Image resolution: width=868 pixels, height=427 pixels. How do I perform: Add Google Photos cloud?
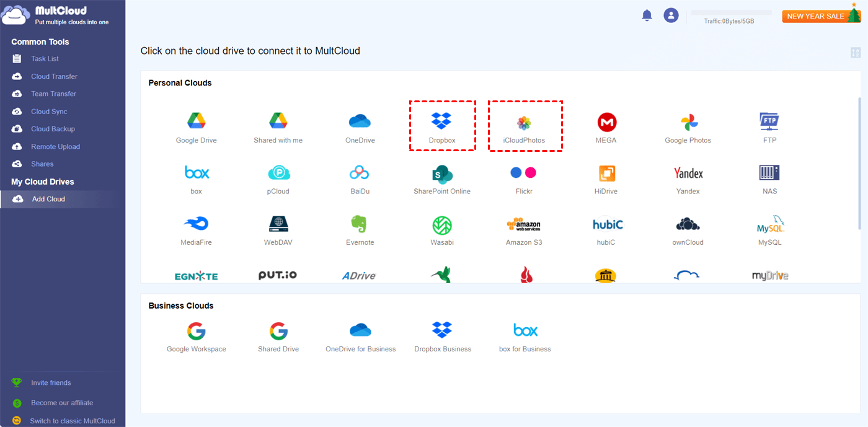point(688,128)
